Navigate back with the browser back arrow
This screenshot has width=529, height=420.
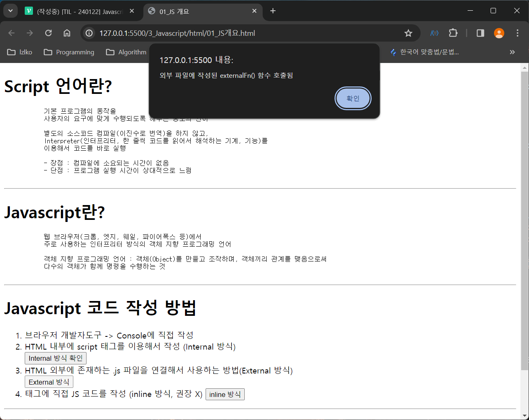(11, 33)
